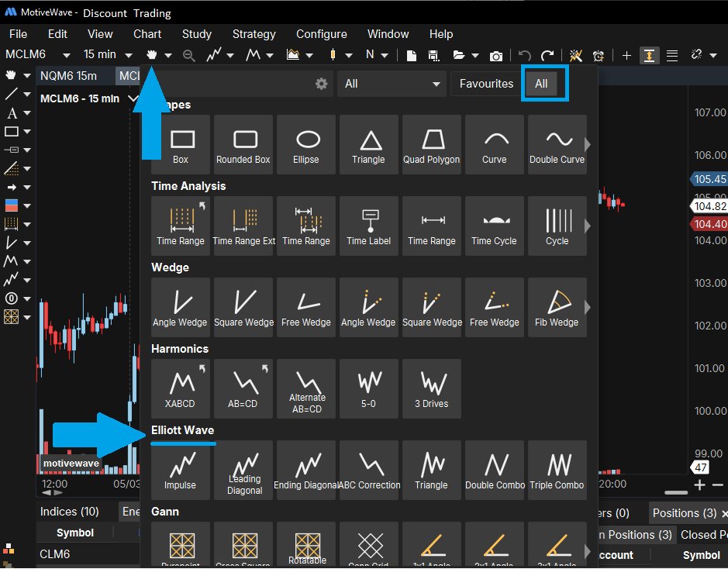Image resolution: width=728 pixels, height=569 pixels.
Task: Pick the Triple Combo wave tool
Action: pos(557,470)
